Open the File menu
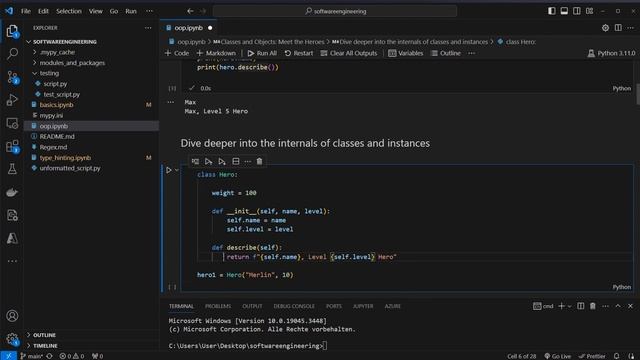Screen dimensions: 640x360 click(x=26, y=11)
